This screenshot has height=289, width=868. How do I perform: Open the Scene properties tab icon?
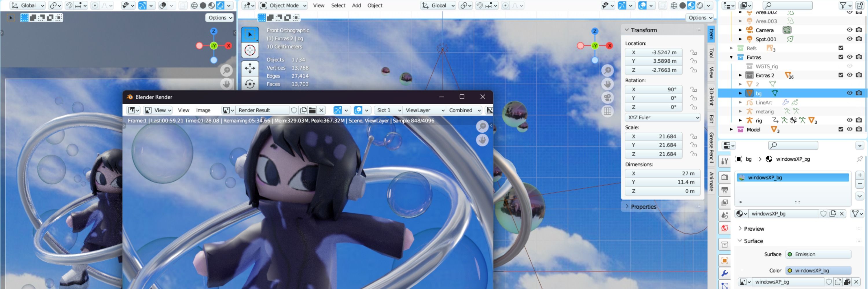coord(725,215)
